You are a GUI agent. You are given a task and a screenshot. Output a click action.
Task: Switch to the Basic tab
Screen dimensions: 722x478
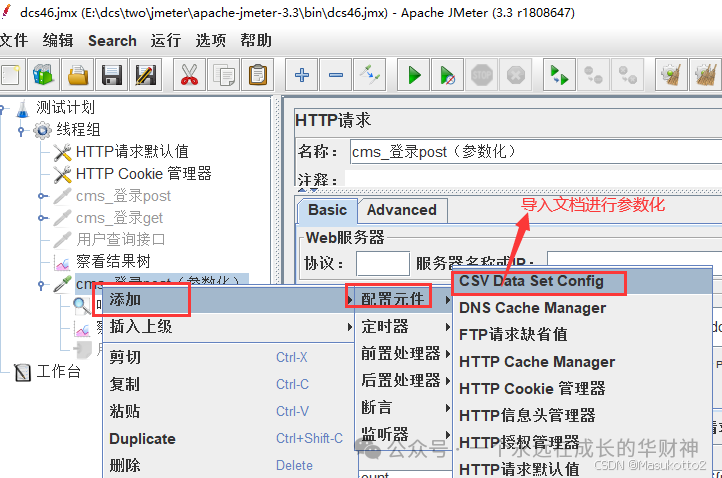click(327, 210)
